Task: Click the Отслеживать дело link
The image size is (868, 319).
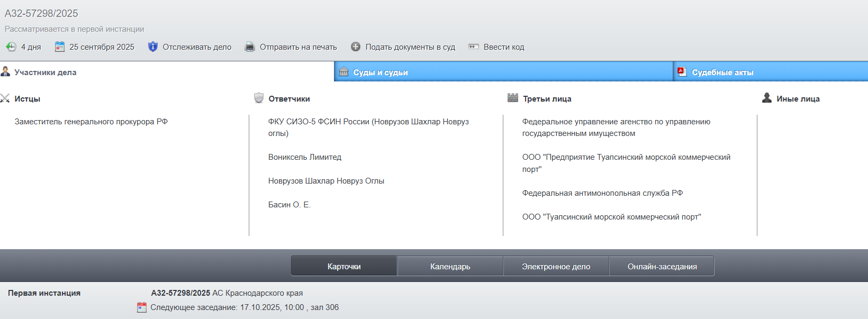Action: click(197, 47)
